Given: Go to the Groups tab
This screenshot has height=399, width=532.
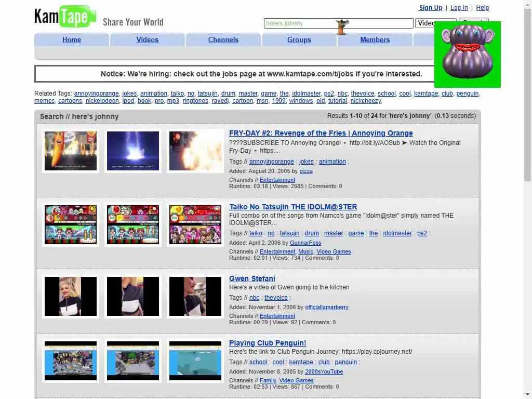Looking at the screenshot, I should (x=299, y=39).
